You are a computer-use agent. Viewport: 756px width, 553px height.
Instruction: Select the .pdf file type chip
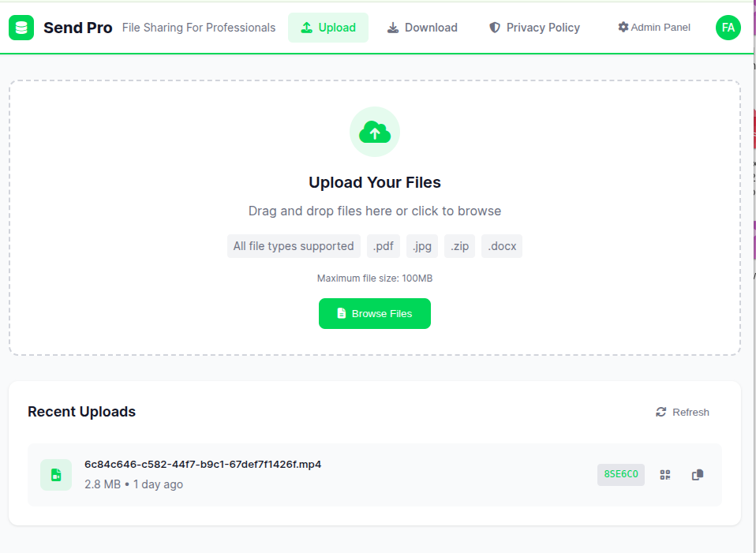pyautogui.click(x=383, y=245)
